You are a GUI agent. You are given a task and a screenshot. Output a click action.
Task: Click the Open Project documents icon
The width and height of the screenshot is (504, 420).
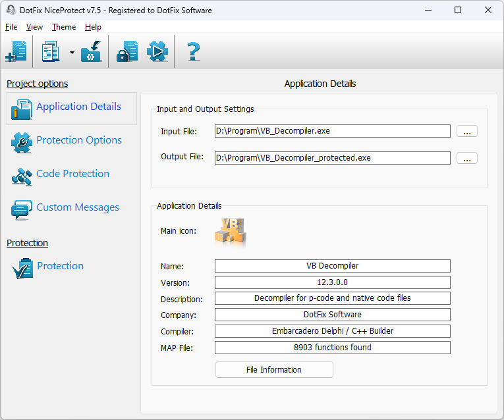coord(51,51)
